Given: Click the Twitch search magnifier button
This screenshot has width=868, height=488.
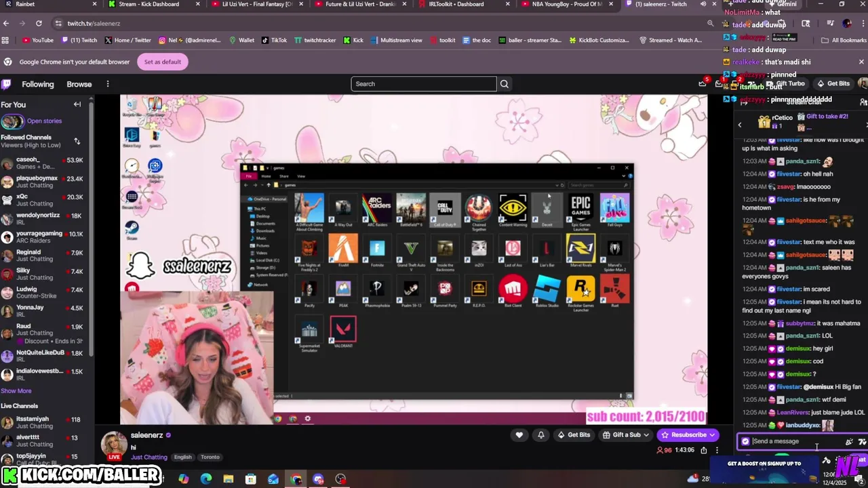Looking at the screenshot, I should pyautogui.click(x=504, y=84).
